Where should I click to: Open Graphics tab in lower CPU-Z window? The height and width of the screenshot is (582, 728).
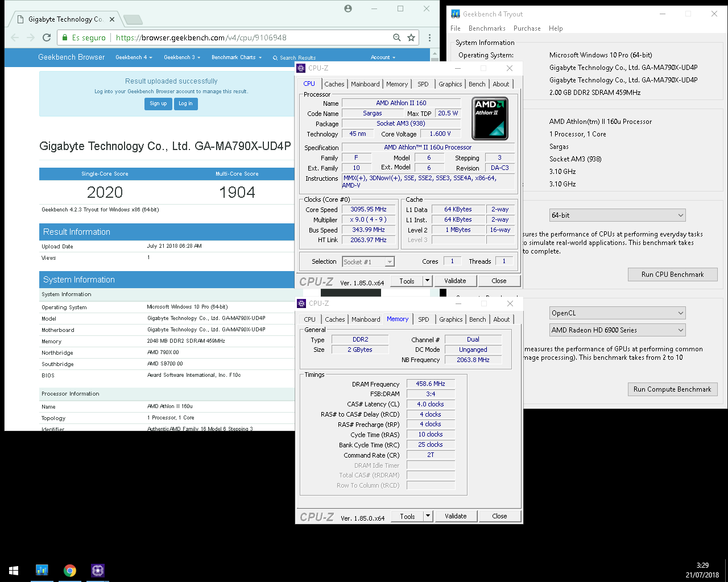pos(451,319)
